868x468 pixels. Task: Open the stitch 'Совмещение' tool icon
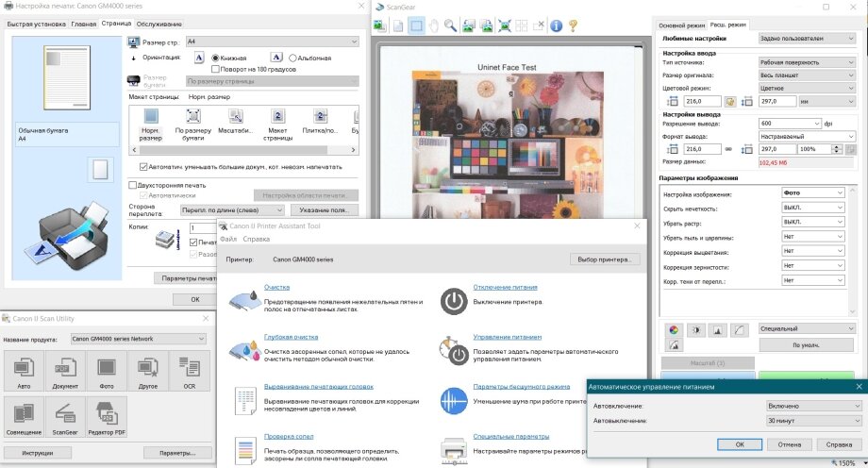(x=24, y=417)
